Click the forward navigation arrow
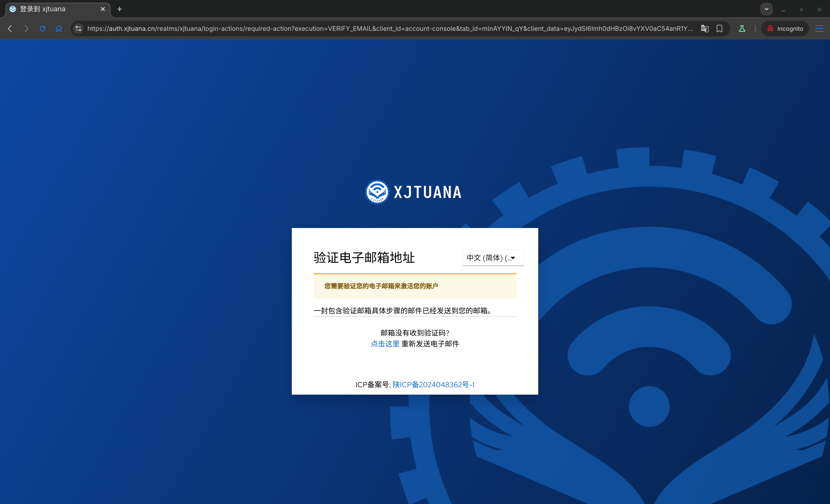This screenshot has width=830, height=504. [26, 29]
